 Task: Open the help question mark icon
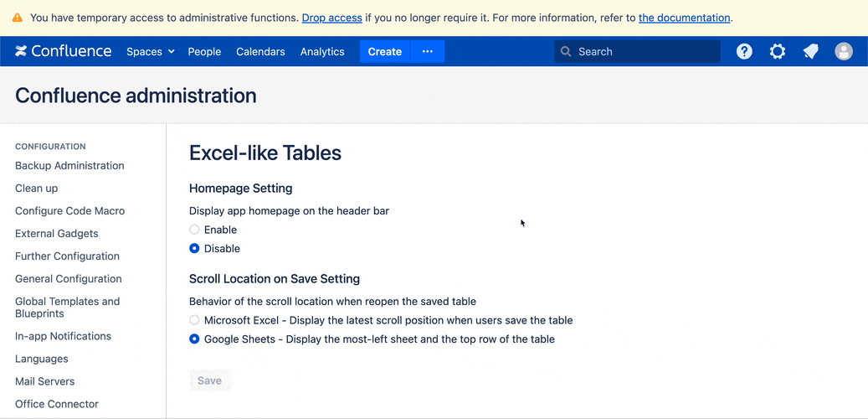point(744,51)
